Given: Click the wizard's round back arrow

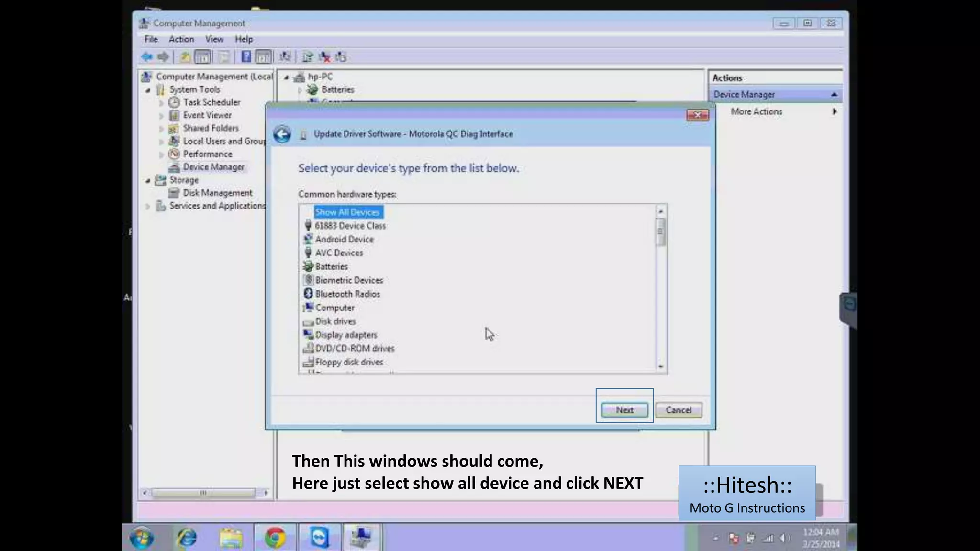Looking at the screenshot, I should (282, 134).
